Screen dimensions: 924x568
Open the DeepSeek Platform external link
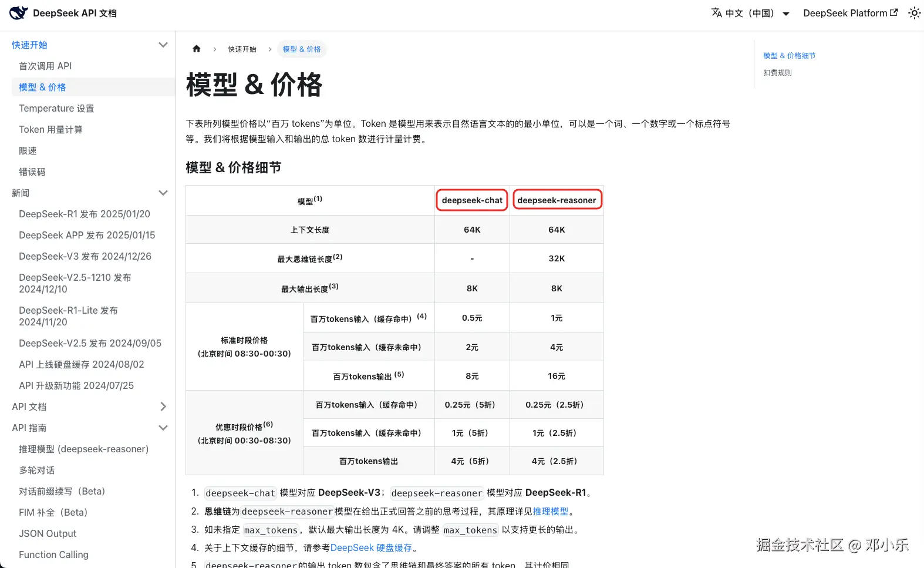pyautogui.click(x=850, y=13)
